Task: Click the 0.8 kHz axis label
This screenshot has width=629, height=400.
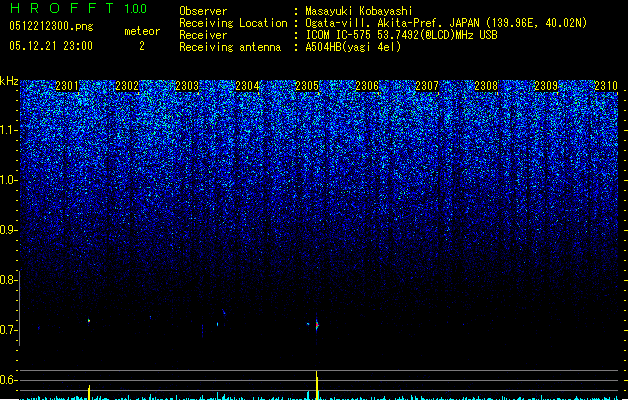Action: coord(9,280)
